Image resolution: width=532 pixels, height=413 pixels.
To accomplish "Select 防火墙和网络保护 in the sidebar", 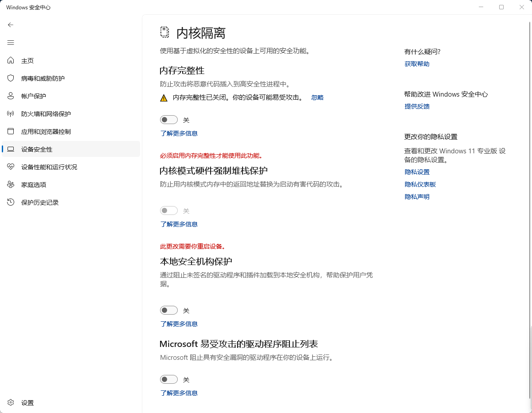I will pos(71,114).
